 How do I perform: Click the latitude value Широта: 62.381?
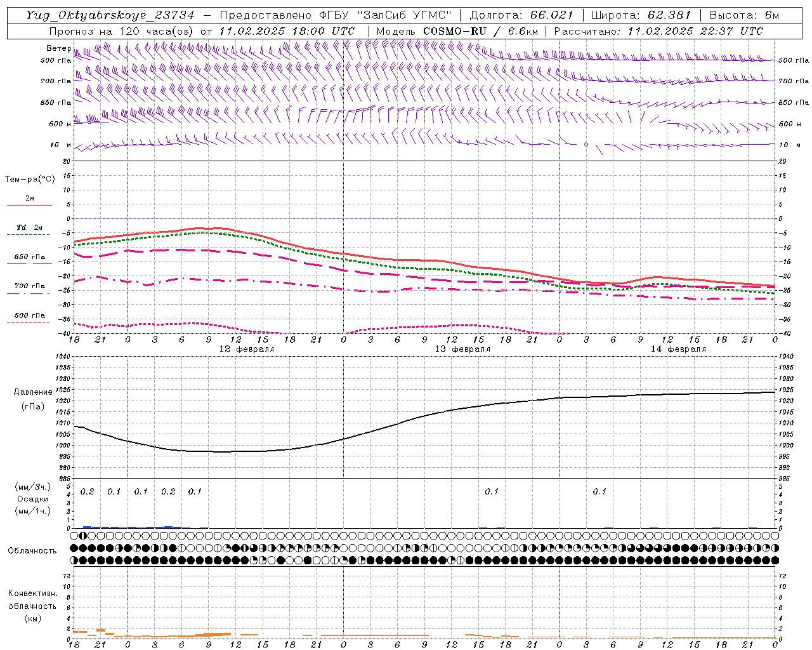pyautogui.click(x=641, y=15)
